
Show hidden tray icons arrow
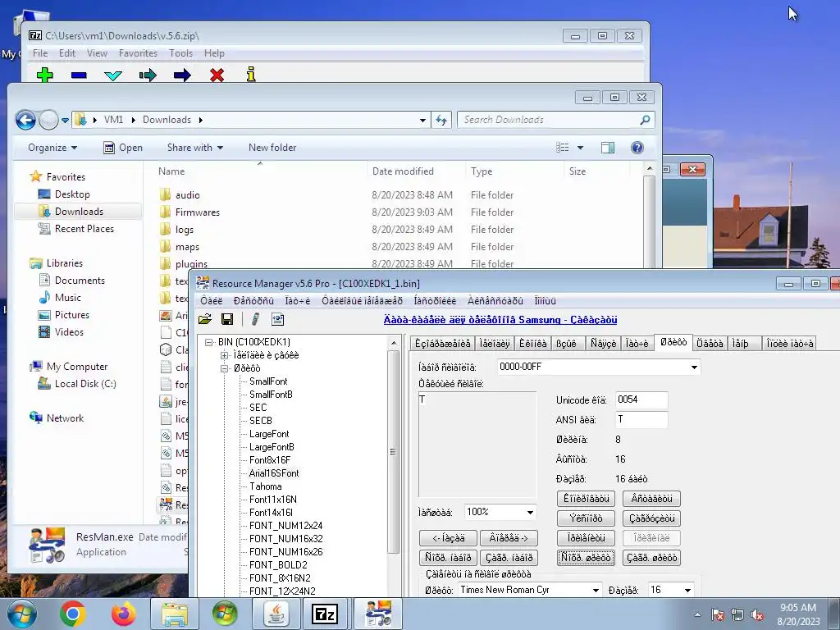tap(697, 615)
